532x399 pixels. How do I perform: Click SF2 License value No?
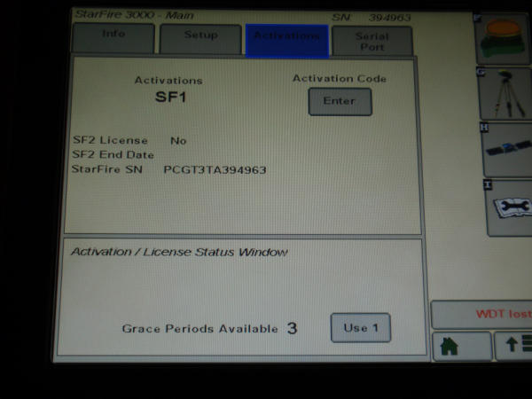point(178,140)
